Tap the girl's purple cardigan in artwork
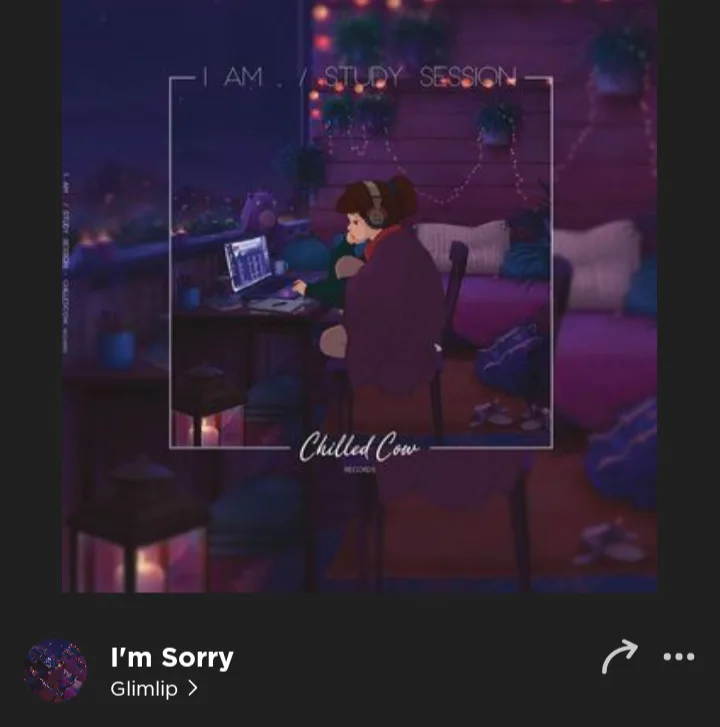720x727 pixels. [x=393, y=310]
